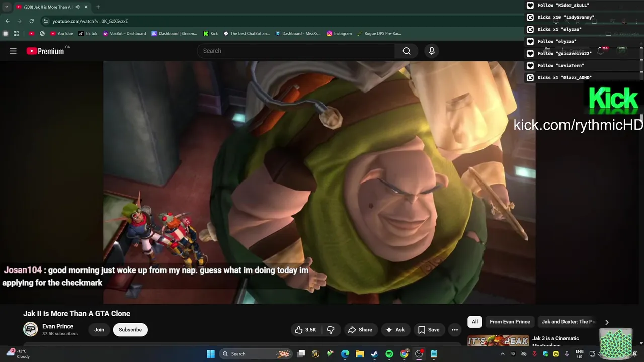Open the Notepad app in the taskbar
This screenshot has height=362, width=644.
[x=433, y=354]
